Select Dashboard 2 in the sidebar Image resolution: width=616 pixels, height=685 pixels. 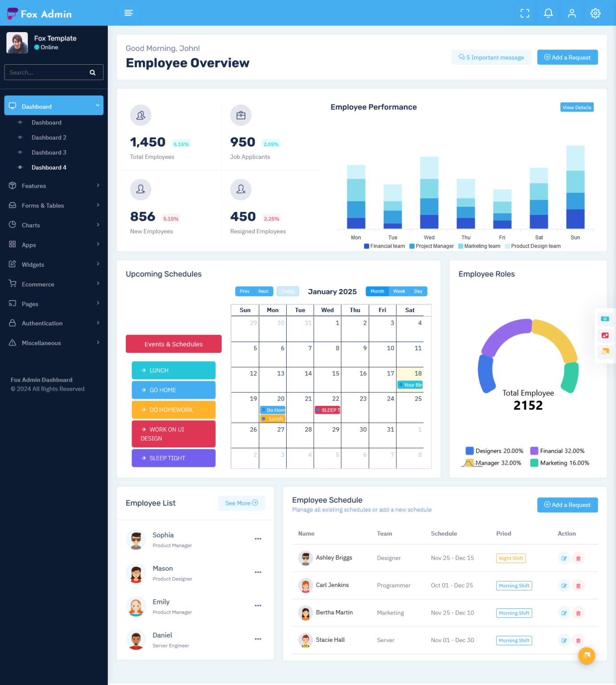point(49,137)
